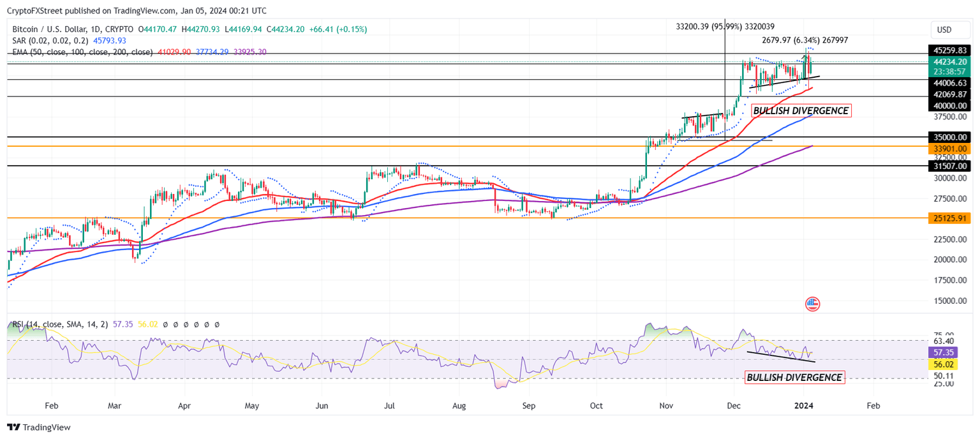Click the purple RSI value 57.35

tap(122, 324)
